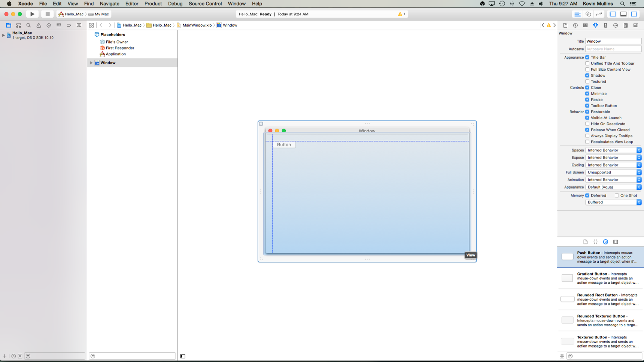
Task: Hide the utilities pane
Action: (634, 14)
